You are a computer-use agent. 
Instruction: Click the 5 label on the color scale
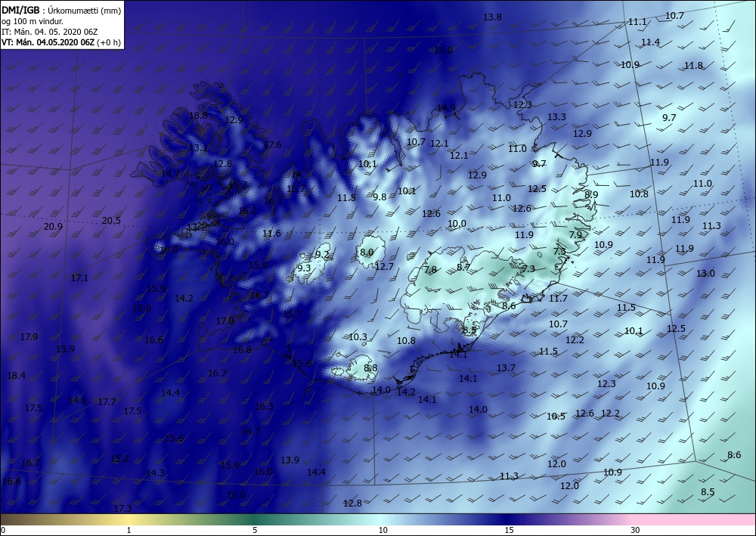[x=255, y=530]
